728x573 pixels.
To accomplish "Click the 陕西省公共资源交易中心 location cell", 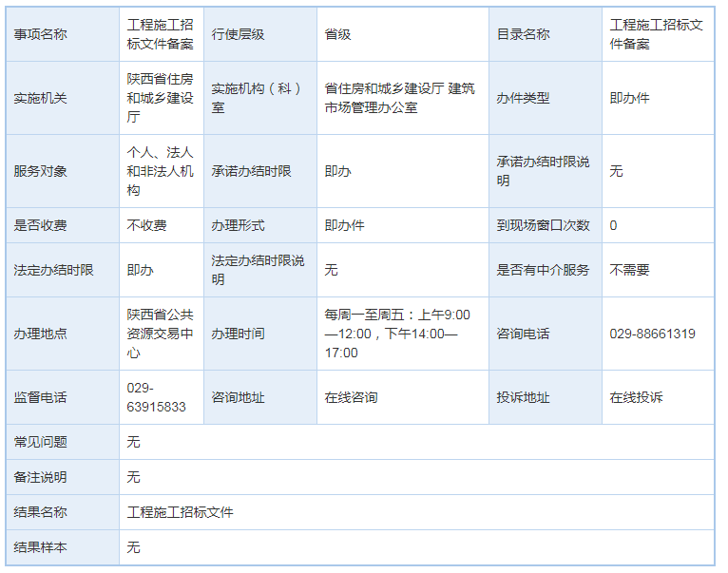I will [x=161, y=334].
